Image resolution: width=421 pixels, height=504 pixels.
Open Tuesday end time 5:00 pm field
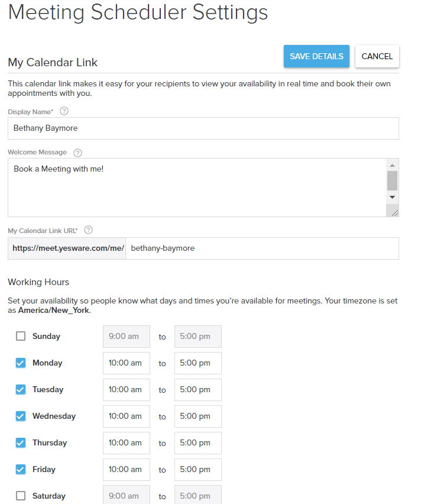197,390
